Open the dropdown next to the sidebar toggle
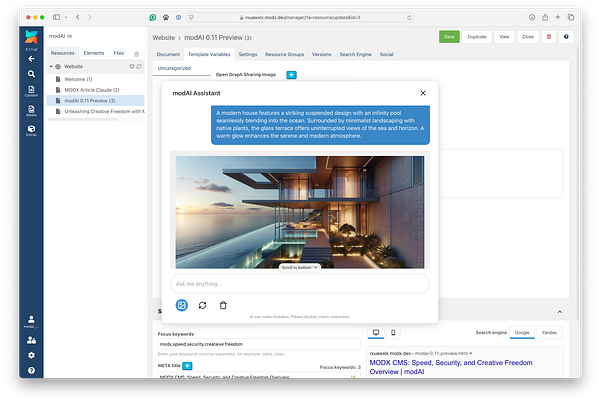This screenshot has width=600, height=400. click(x=66, y=17)
